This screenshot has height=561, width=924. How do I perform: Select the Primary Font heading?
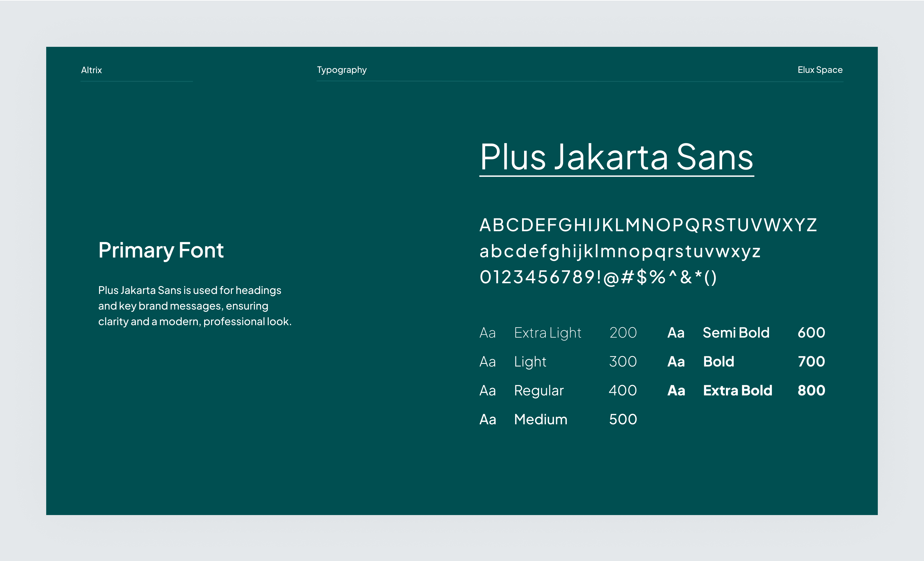[x=161, y=250]
